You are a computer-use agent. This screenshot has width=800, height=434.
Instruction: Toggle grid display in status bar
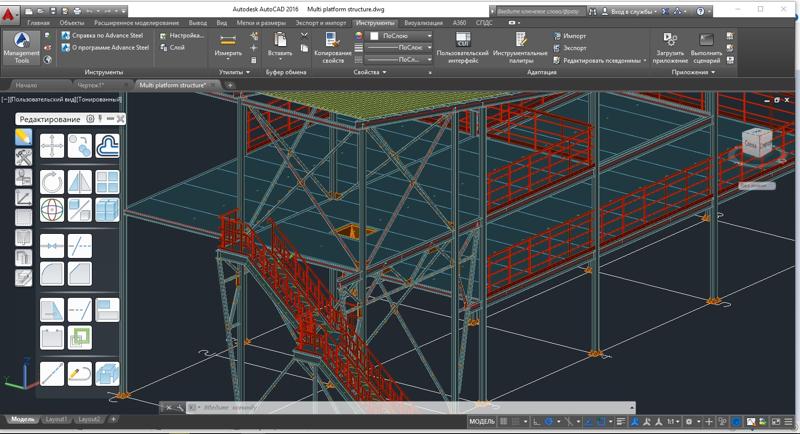click(x=504, y=421)
